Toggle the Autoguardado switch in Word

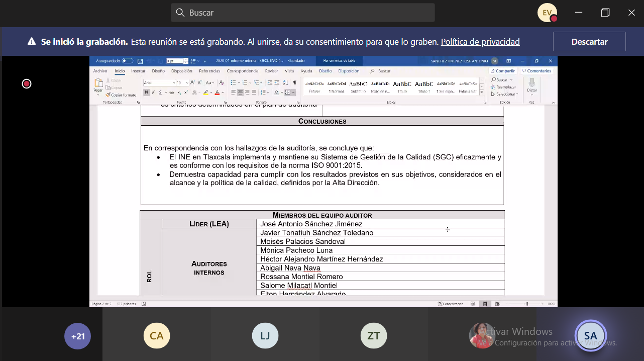click(x=128, y=61)
